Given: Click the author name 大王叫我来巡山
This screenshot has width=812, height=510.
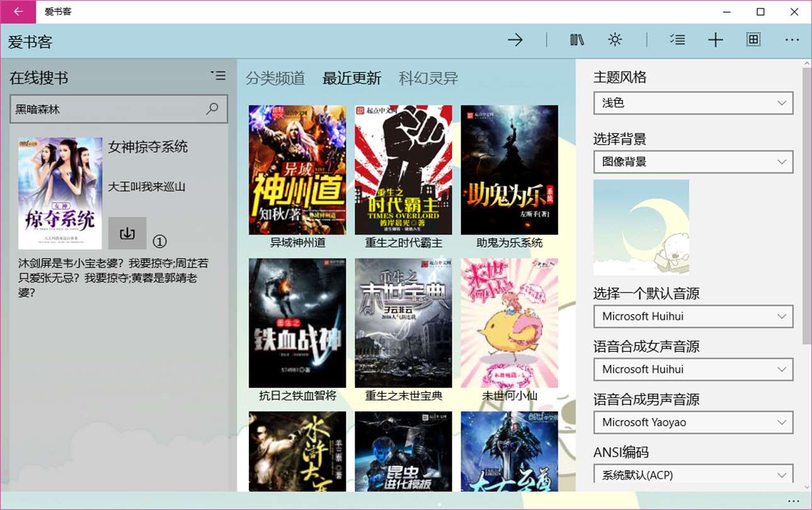Looking at the screenshot, I should 147,186.
